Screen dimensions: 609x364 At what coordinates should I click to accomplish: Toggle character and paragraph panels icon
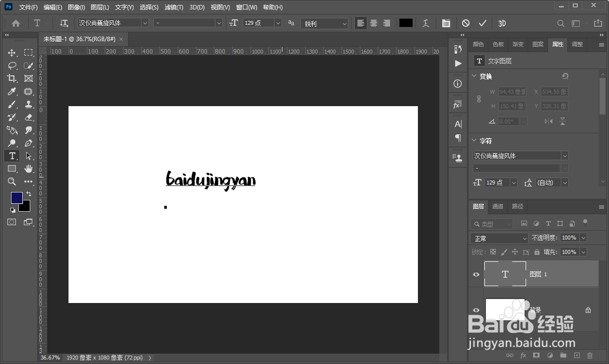tap(446, 23)
